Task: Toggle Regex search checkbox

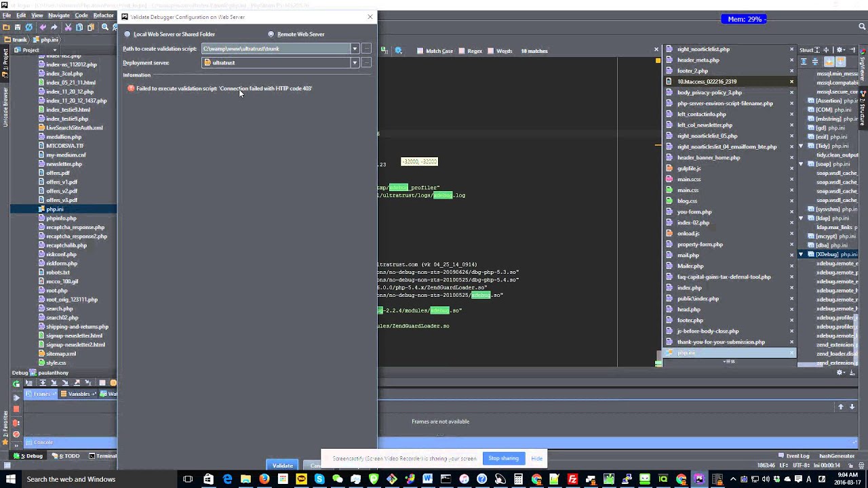Action: point(471,51)
